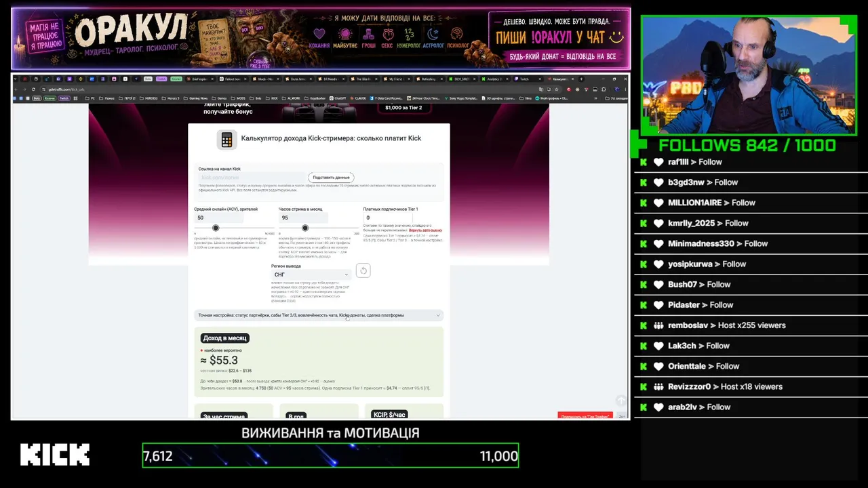Click the Вернуть автооценку link
Screen dimensions: 868x488
pyautogui.click(x=425, y=230)
